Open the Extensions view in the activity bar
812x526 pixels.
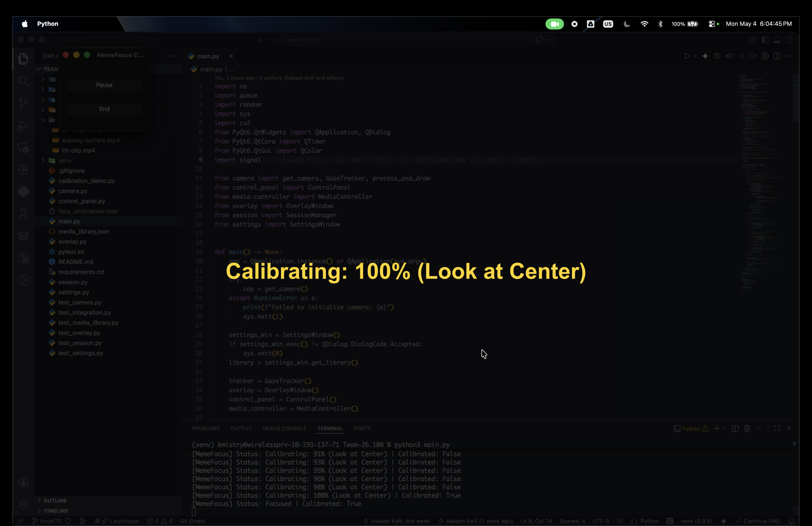(23, 170)
